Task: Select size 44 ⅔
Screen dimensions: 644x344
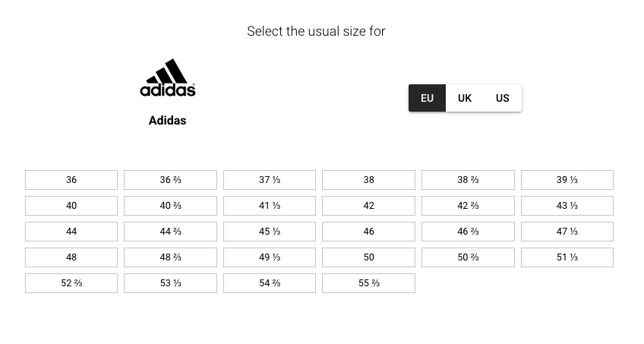Action: click(170, 232)
